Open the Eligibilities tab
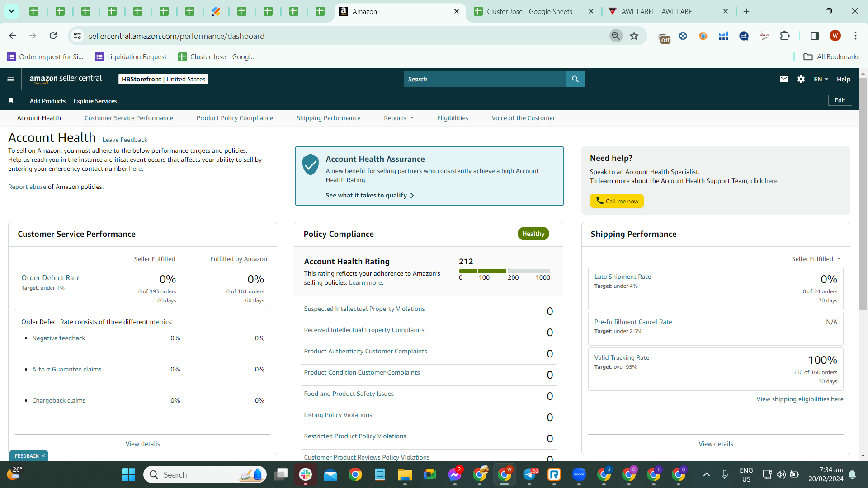The width and height of the screenshot is (868, 488). click(x=453, y=118)
